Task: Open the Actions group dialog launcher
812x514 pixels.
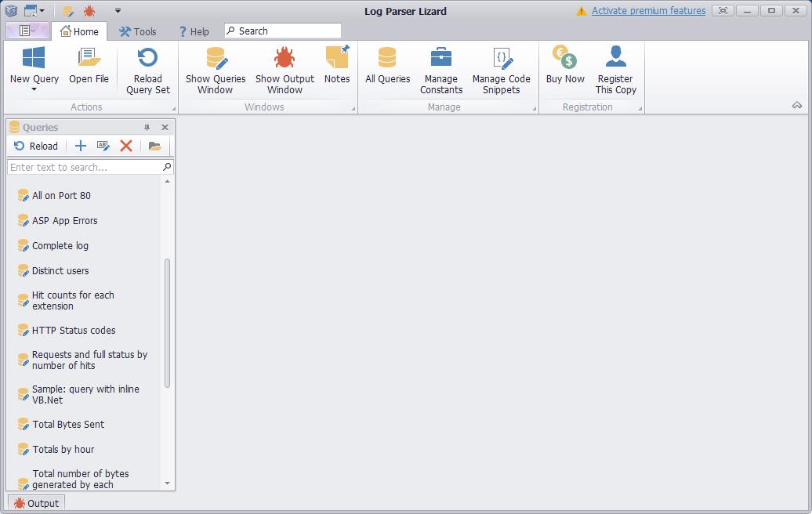Action: (x=173, y=109)
